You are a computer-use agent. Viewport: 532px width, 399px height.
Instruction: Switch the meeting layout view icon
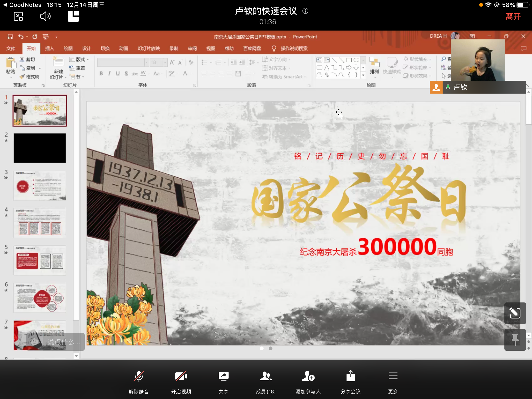[73, 16]
